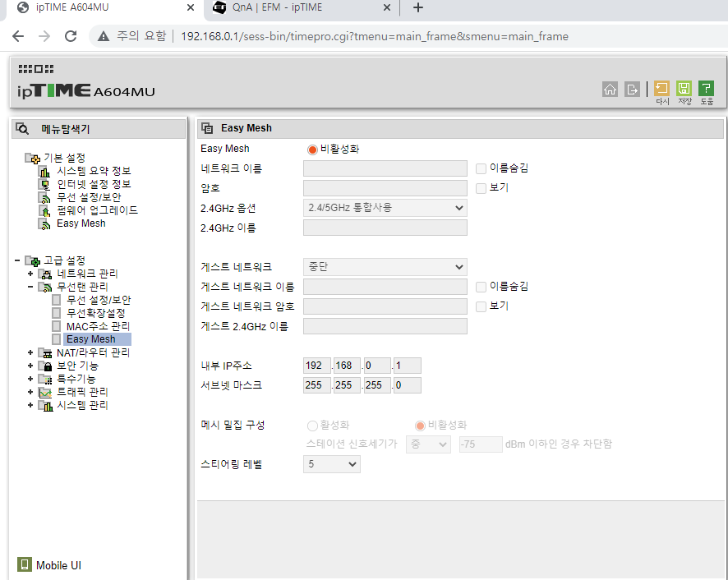Click the 인터넷 설정 정보 icon
Viewport: 728px width, 580px height.
pyautogui.click(x=44, y=184)
